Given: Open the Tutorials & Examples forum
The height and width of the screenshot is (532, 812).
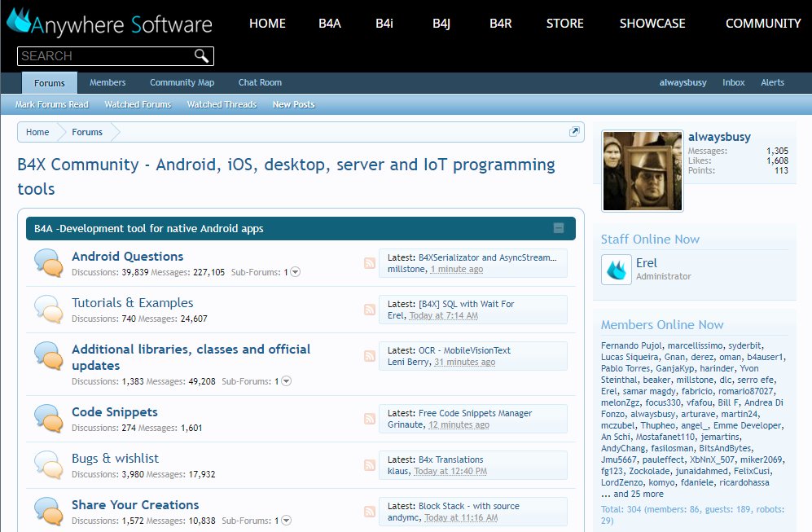Looking at the screenshot, I should 133,302.
